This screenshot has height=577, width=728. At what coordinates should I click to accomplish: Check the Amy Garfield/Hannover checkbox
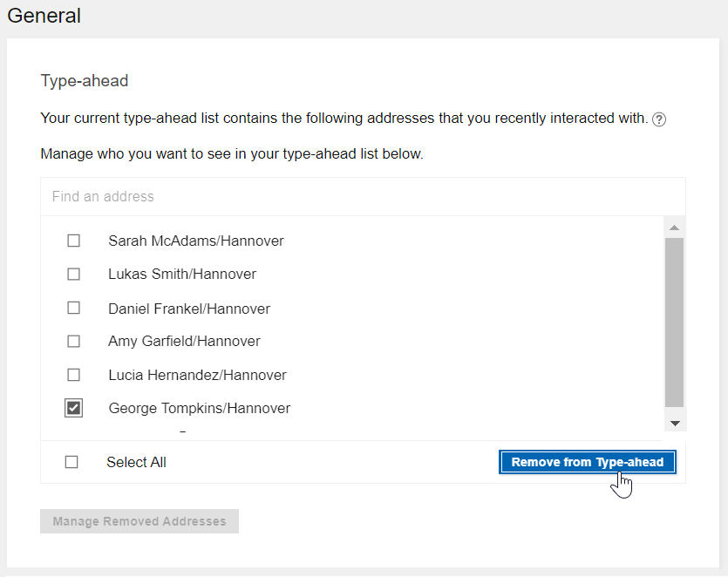click(x=74, y=341)
